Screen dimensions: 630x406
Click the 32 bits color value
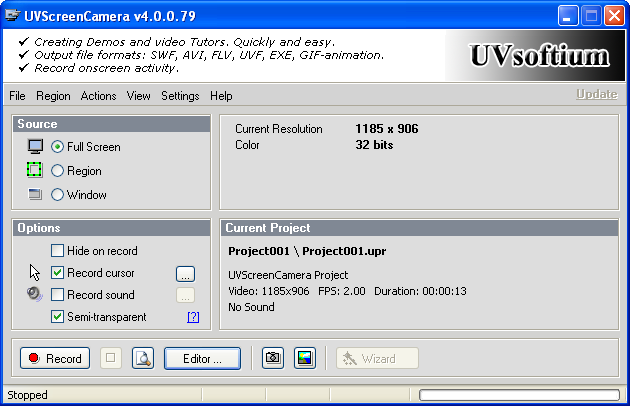click(x=374, y=145)
